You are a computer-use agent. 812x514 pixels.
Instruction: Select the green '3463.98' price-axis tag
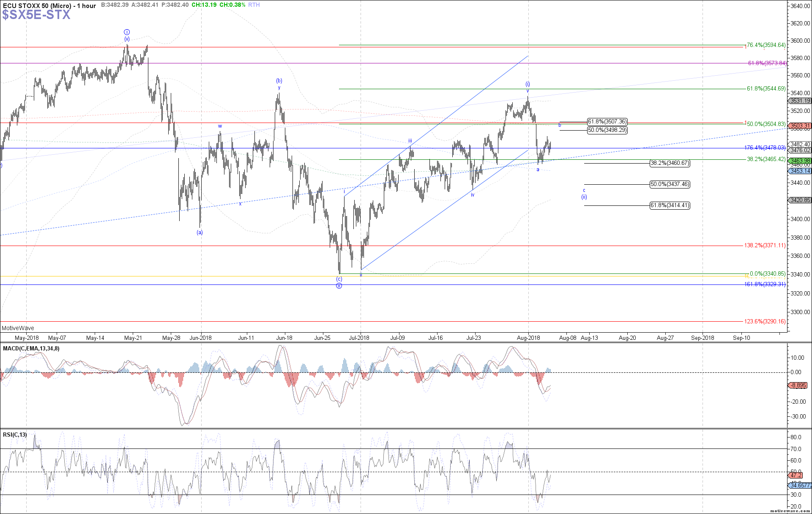pyautogui.click(x=800, y=161)
